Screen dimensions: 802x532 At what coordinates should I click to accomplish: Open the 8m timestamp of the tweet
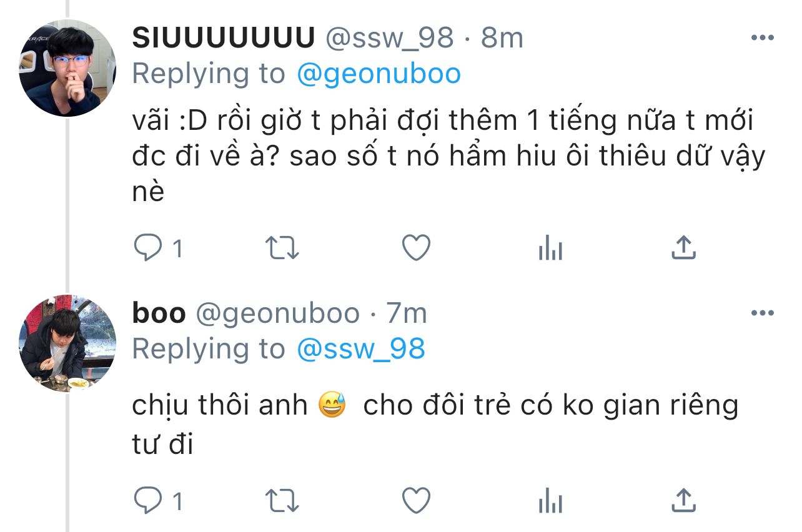pyautogui.click(x=502, y=39)
